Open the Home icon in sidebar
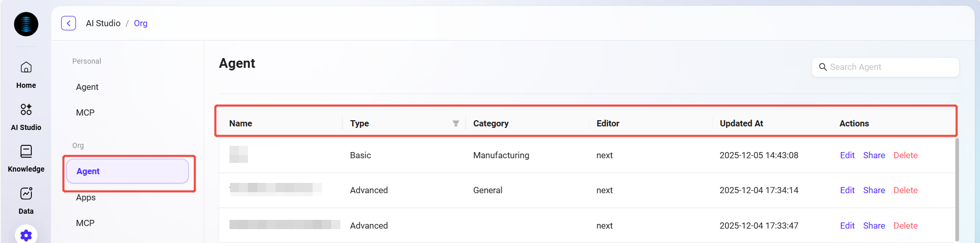Screen dimensions: 980x243 [x=26, y=67]
